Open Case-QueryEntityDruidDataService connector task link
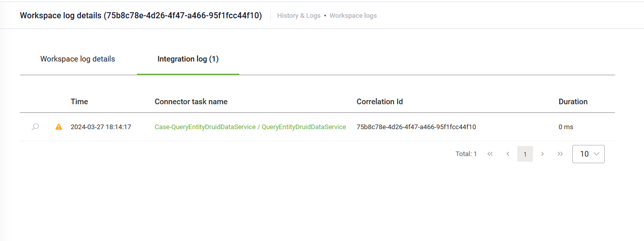 pyautogui.click(x=250, y=127)
